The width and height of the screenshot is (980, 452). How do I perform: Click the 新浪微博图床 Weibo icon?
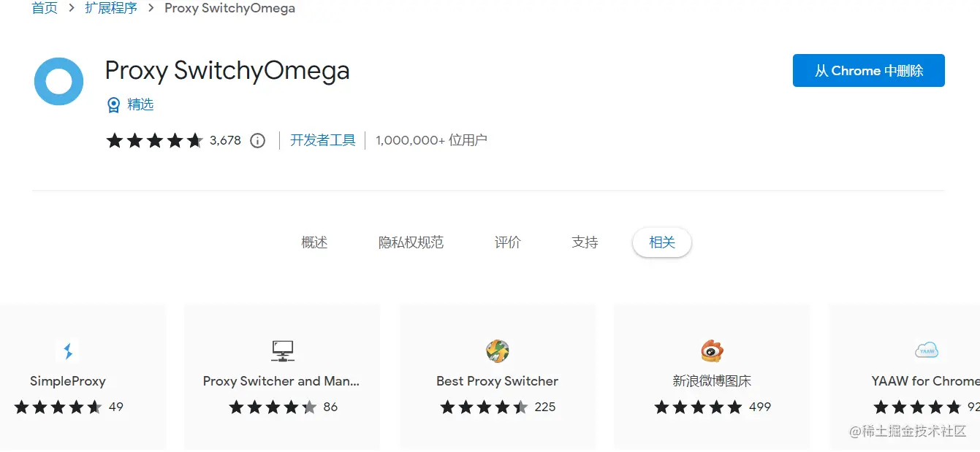click(x=711, y=351)
